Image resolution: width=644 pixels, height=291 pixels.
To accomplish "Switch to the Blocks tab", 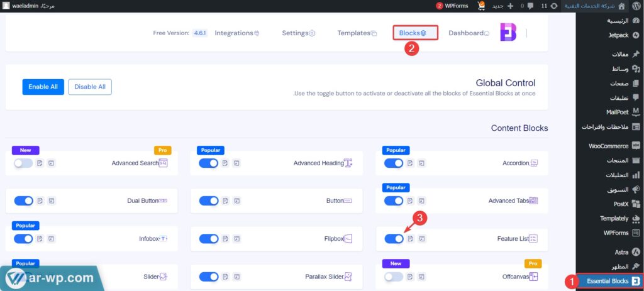I will (413, 33).
